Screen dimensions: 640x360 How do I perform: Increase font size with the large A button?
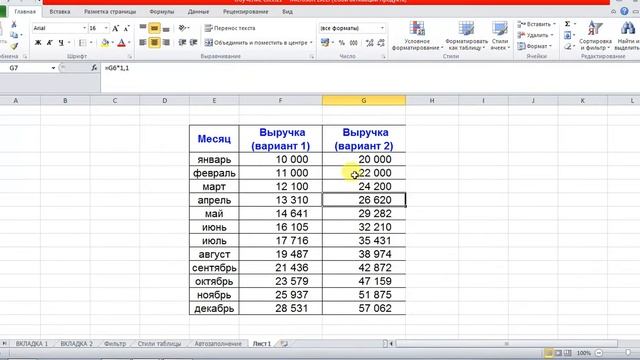click(116, 28)
